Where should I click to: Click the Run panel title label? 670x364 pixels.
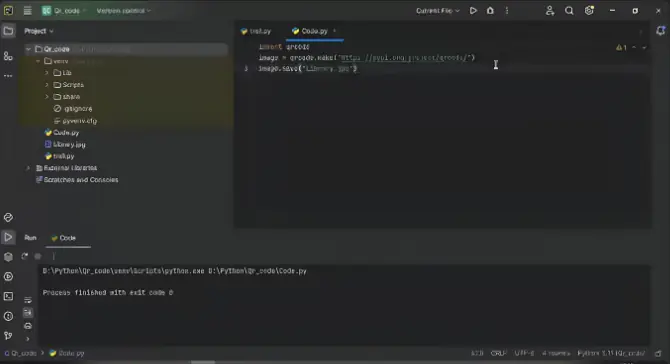(30, 238)
